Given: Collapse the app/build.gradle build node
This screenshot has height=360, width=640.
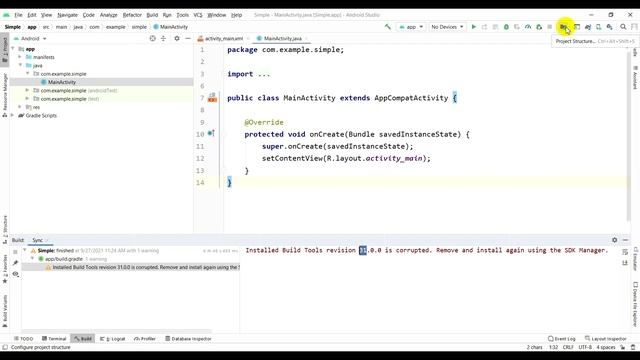Looking at the screenshot, I should pyautogui.click(x=33, y=259).
